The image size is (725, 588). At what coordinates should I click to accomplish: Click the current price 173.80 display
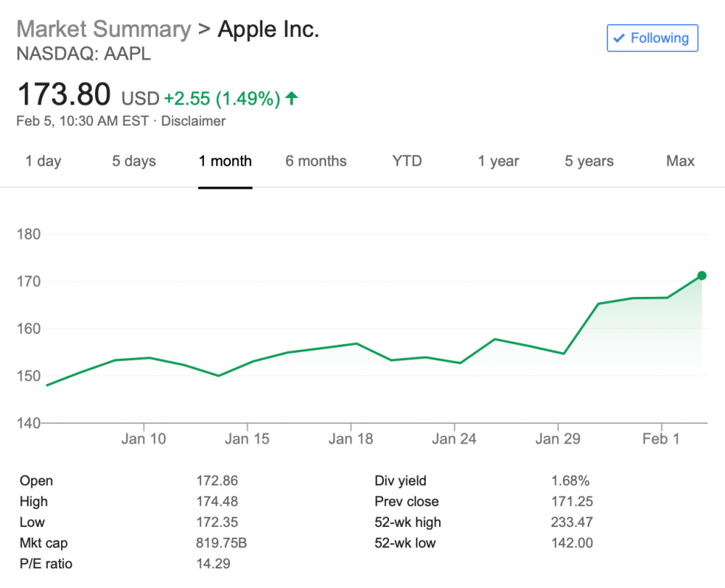(x=63, y=94)
